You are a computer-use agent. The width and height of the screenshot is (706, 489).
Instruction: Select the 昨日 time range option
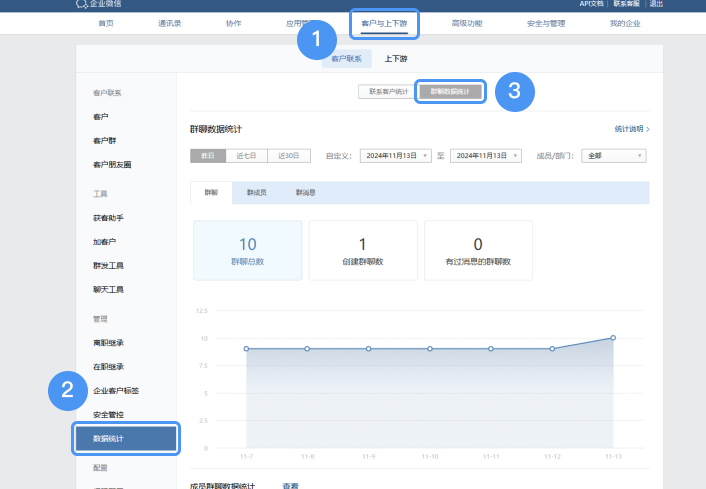pos(208,156)
